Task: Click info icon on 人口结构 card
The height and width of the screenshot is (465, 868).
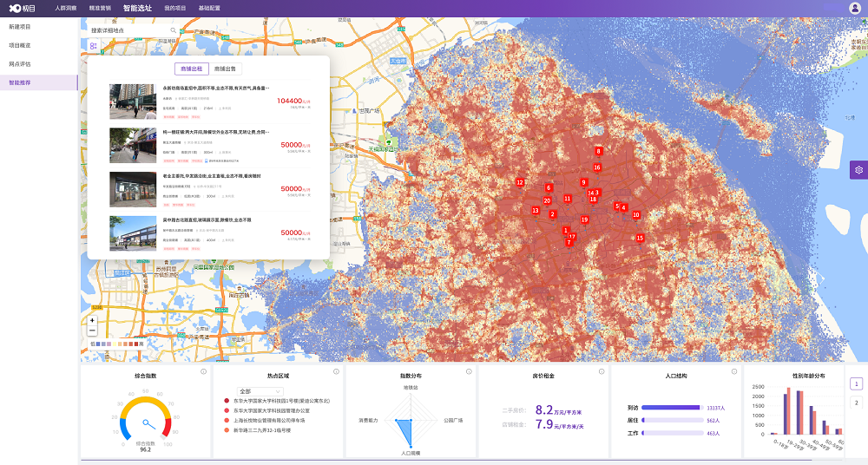Action: pyautogui.click(x=733, y=371)
